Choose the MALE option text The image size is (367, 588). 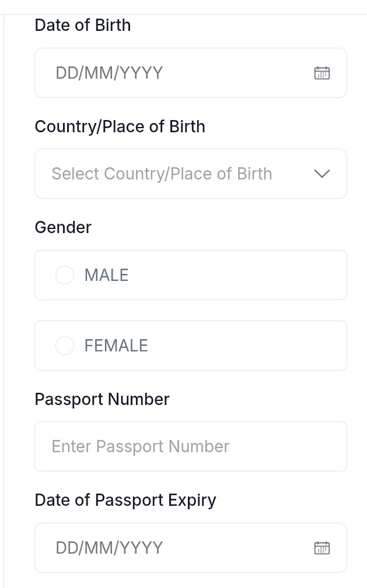[106, 275]
